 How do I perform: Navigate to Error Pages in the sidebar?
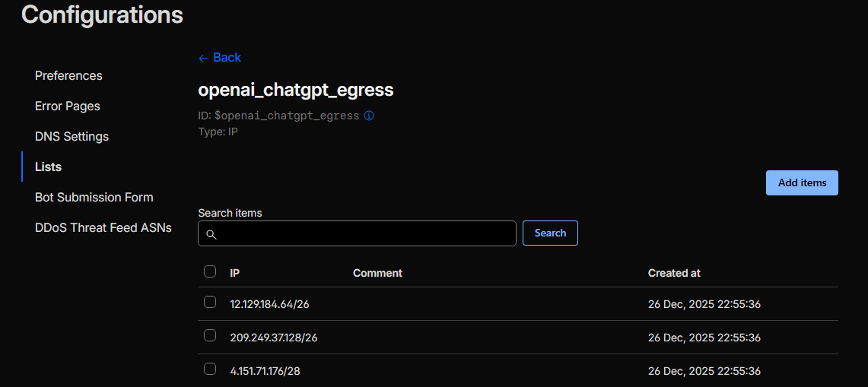pyautogui.click(x=68, y=106)
